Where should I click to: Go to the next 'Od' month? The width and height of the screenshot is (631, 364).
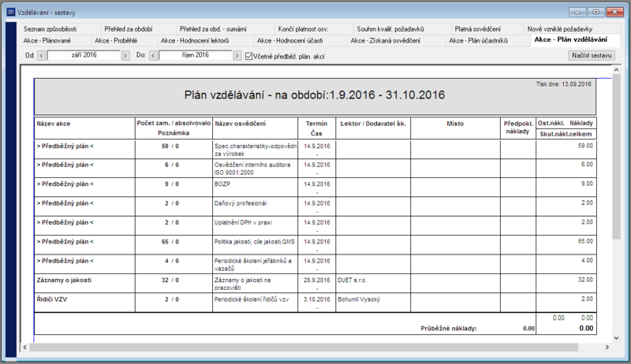(x=125, y=55)
